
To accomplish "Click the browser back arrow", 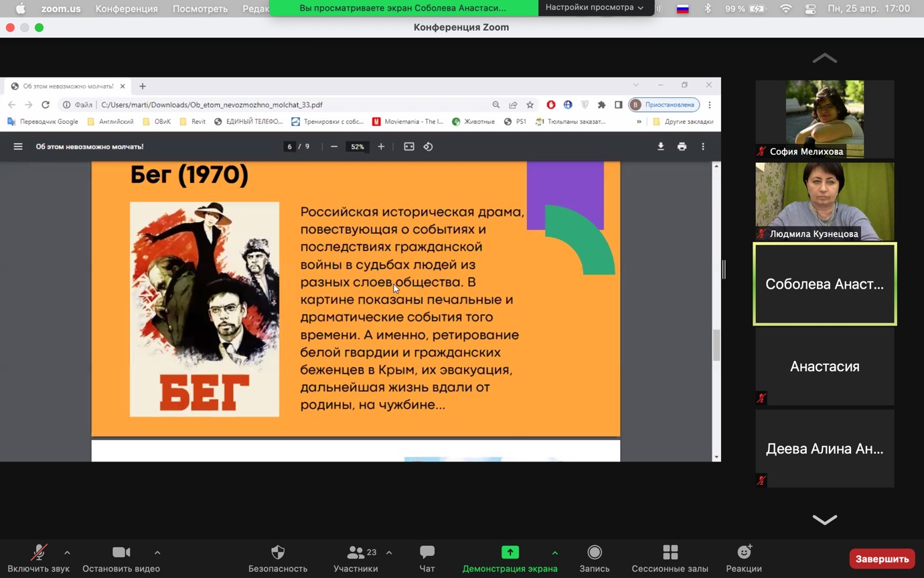I will pyautogui.click(x=11, y=104).
